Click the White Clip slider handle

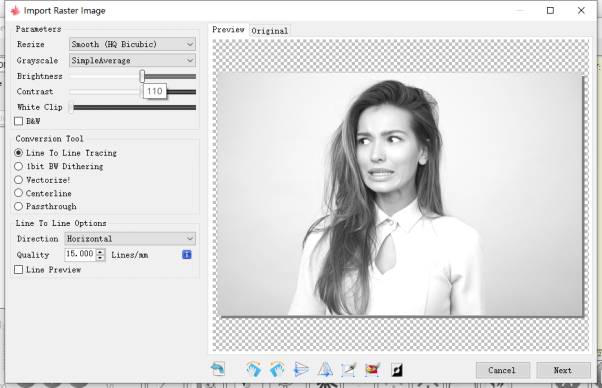pyautogui.click(x=71, y=107)
